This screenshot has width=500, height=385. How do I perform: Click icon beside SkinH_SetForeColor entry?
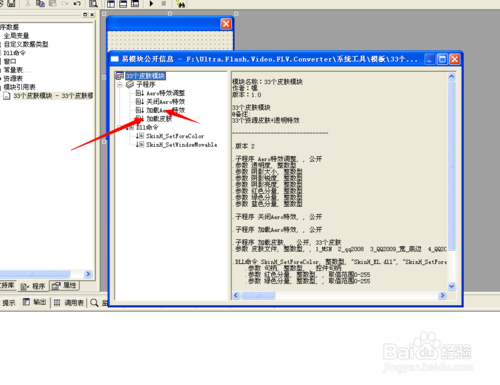coord(140,136)
